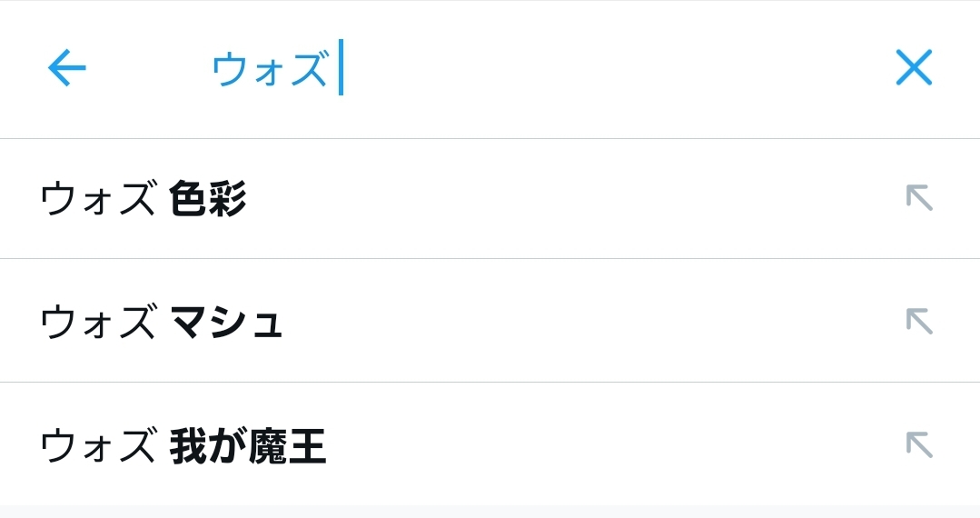Select the suggestion ウォズ マシュ
Screen dimensions: 980x518
click(x=162, y=323)
